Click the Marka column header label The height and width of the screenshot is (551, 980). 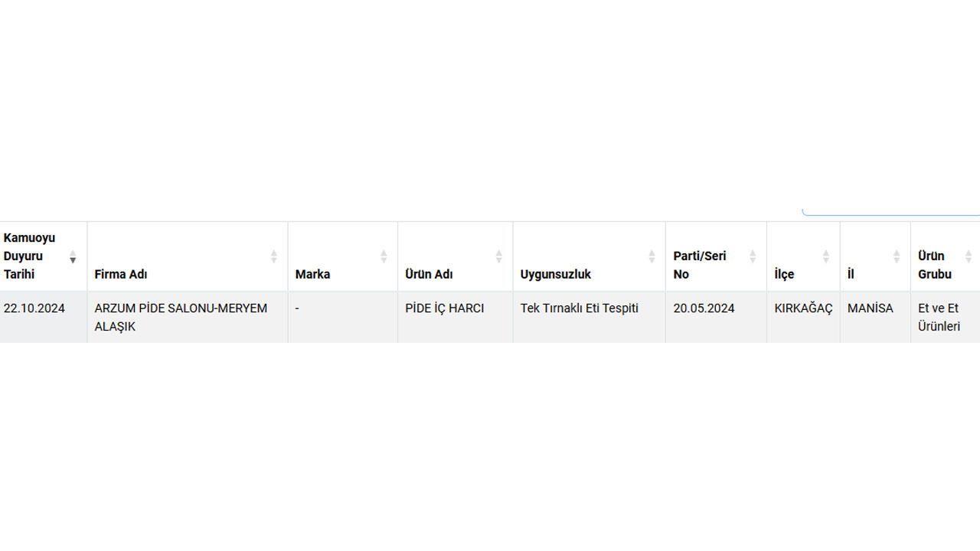pos(312,274)
